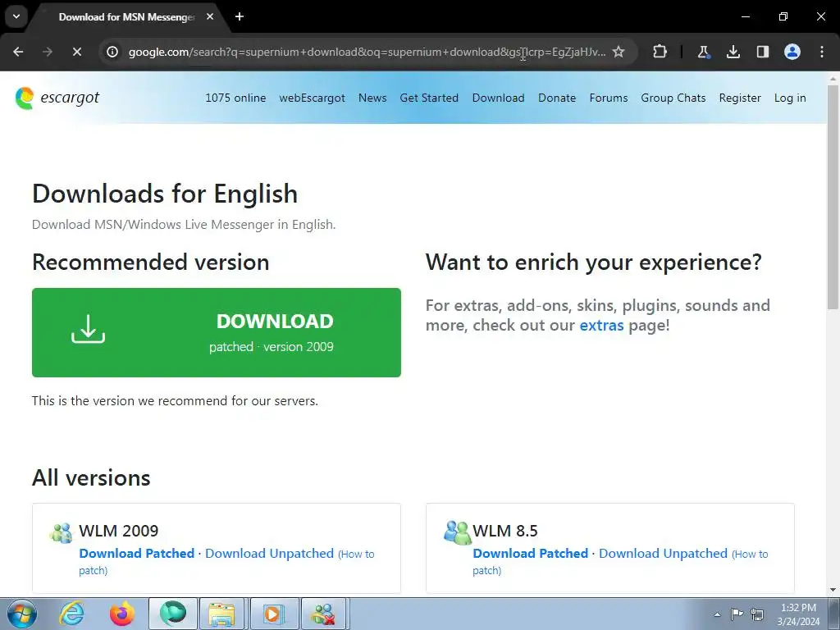The width and height of the screenshot is (840, 630).
Task: Open the Extensions puzzle icon
Action: pos(660,52)
